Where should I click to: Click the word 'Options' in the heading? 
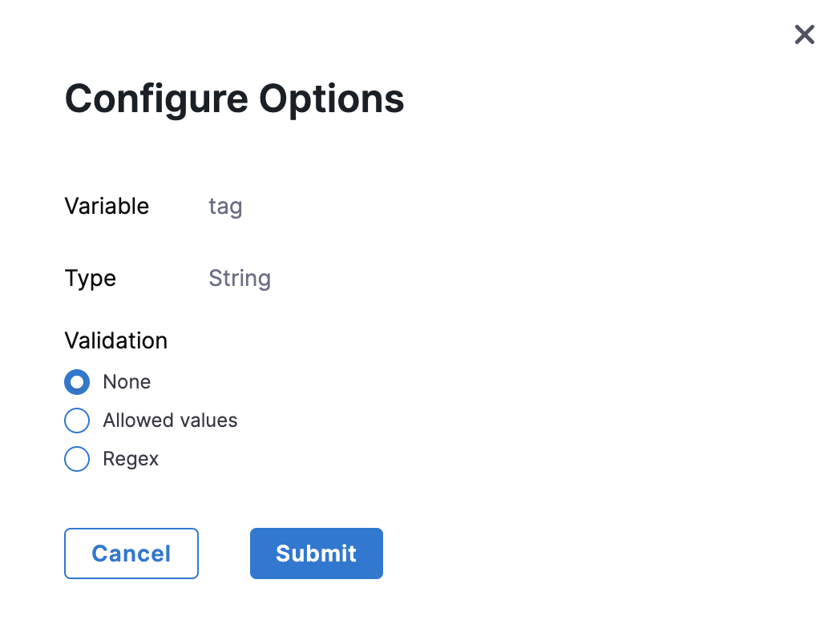pyautogui.click(x=331, y=99)
